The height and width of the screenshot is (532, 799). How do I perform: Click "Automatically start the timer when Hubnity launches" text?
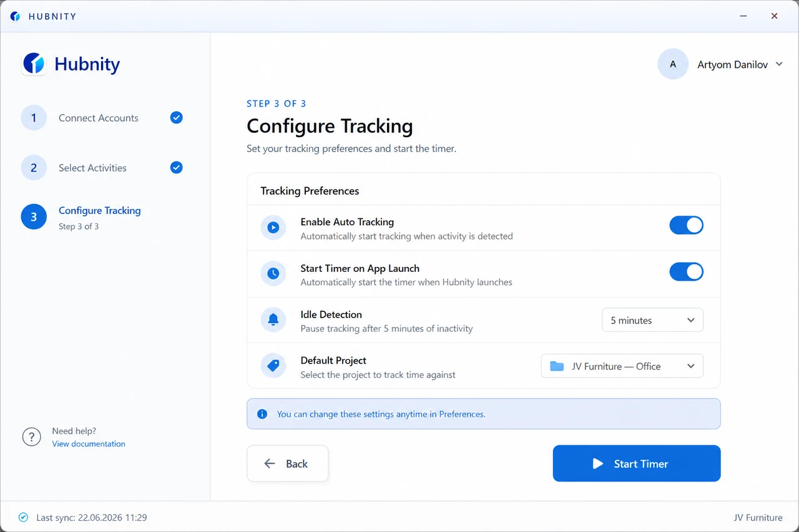pyautogui.click(x=406, y=283)
